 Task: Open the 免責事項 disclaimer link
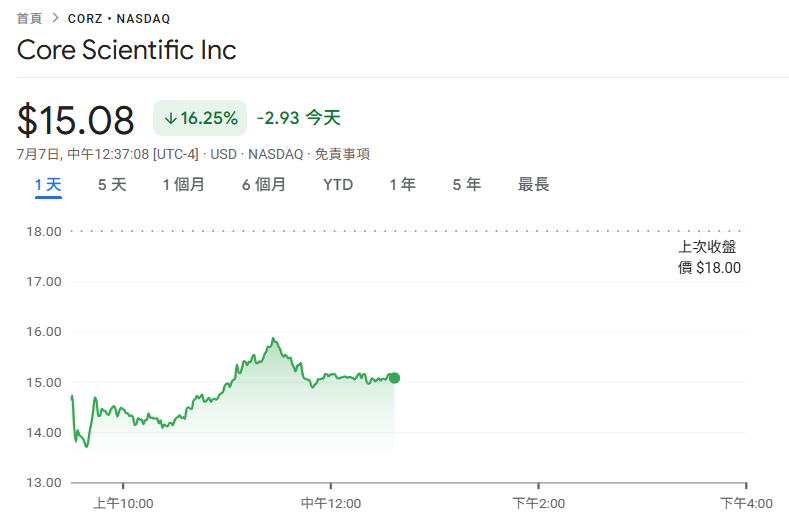342,154
